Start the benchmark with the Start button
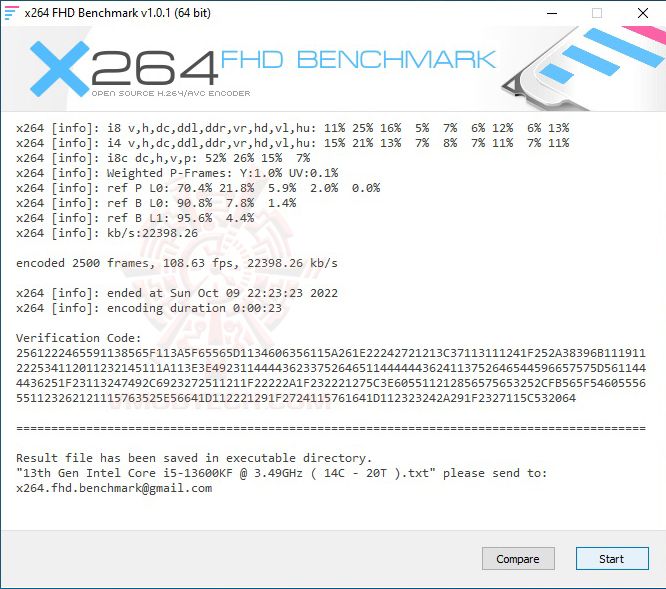Viewport: 666px width, 589px height. click(x=612, y=558)
